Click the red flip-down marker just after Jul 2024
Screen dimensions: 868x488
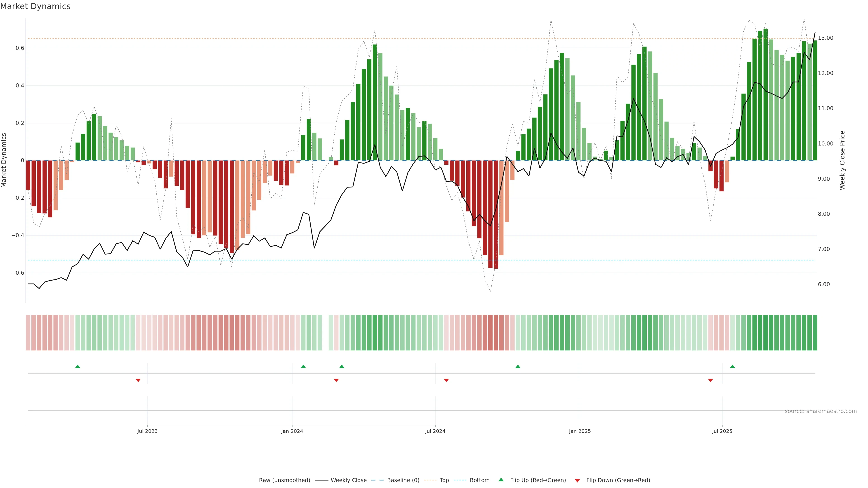[446, 380]
